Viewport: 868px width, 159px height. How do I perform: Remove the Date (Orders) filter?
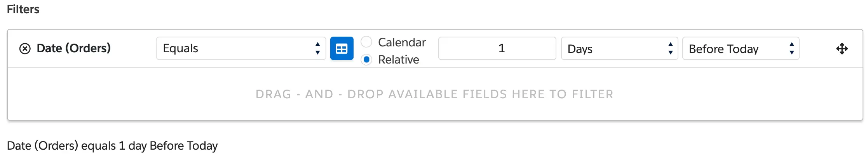[25, 49]
